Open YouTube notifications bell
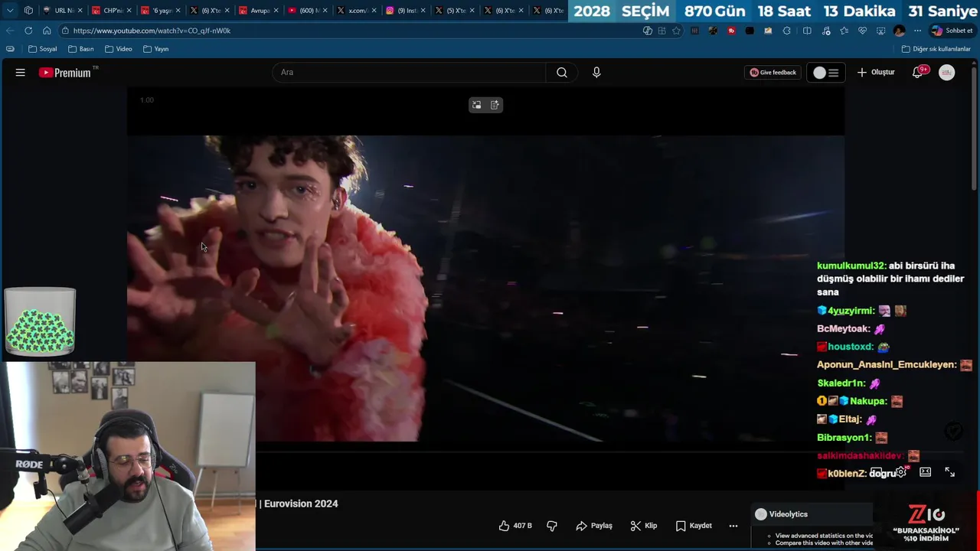The width and height of the screenshot is (980, 551). pos(918,73)
